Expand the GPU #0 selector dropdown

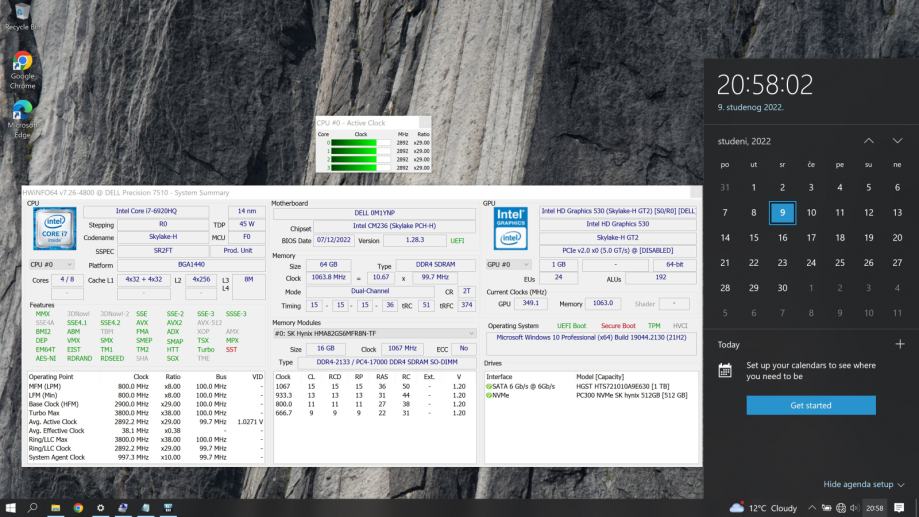[x=509, y=265]
